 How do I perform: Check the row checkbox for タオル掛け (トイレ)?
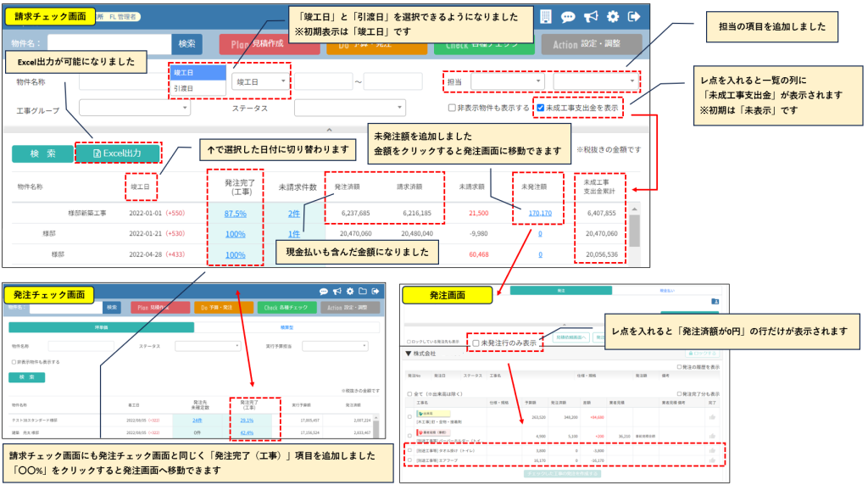409,451
